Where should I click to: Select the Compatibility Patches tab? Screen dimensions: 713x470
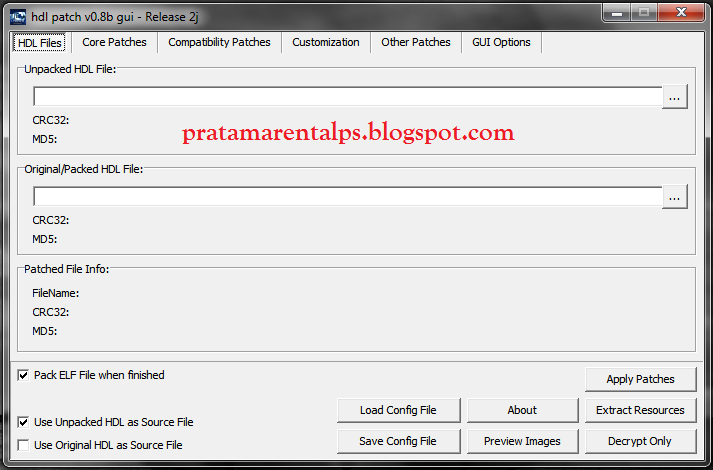219,43
